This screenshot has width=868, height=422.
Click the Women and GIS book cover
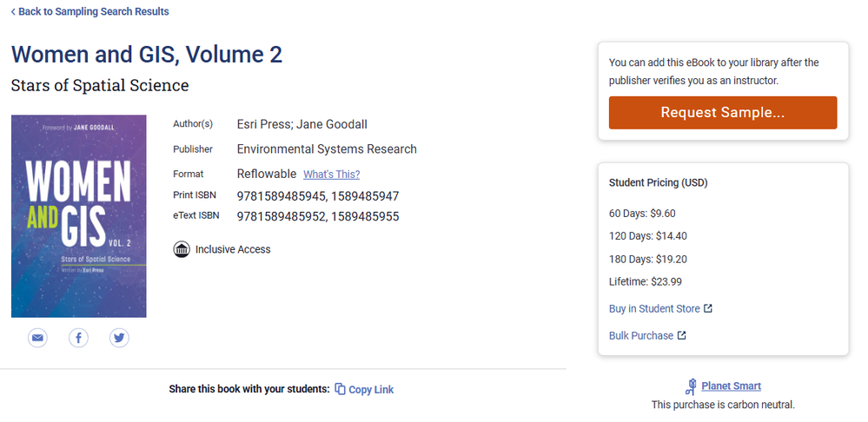coord(79,216)
